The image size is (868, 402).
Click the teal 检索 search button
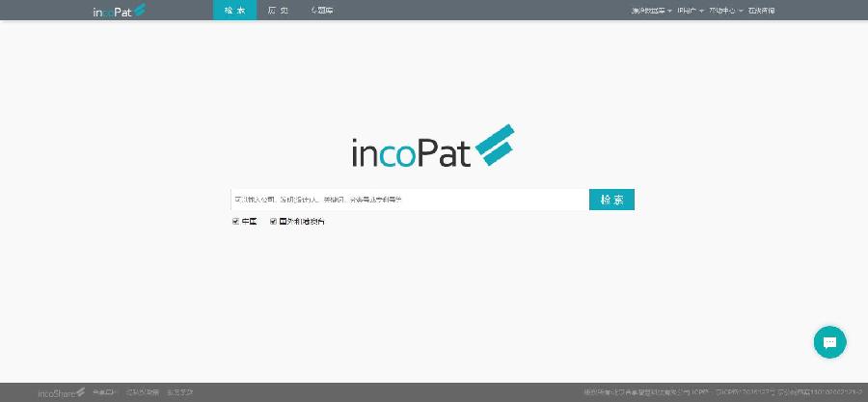tap(611, 200)
